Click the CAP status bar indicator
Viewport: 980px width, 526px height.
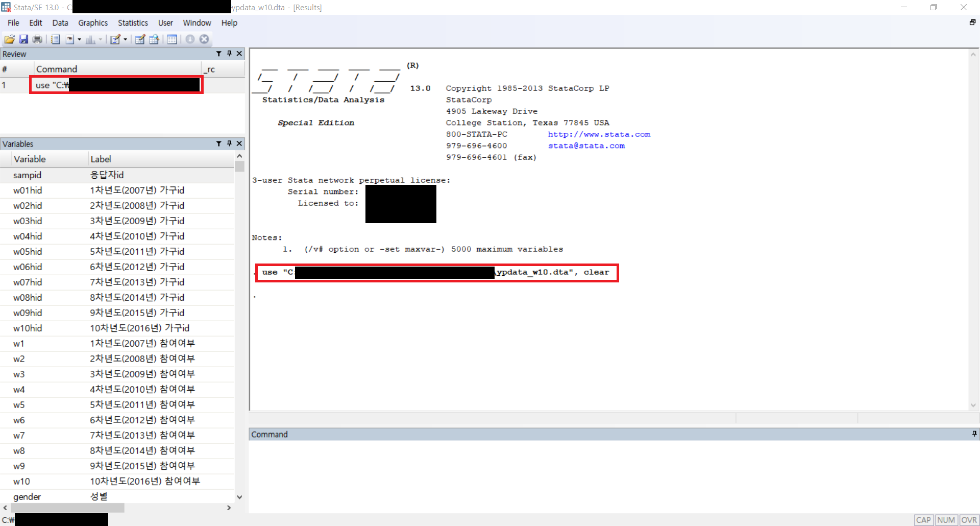pos(924,520)
